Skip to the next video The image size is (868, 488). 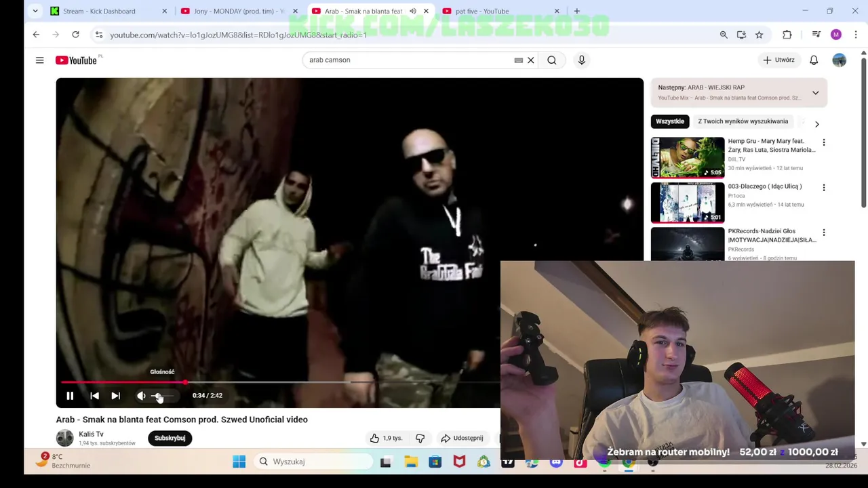(x=116, y=396)
